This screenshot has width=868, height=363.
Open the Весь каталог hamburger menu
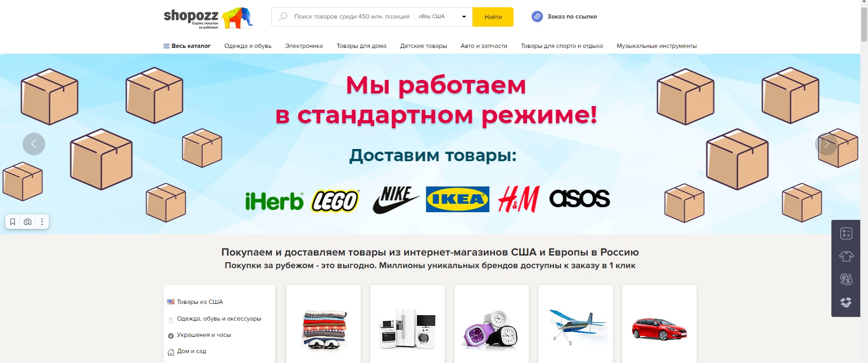click(187, 46)
